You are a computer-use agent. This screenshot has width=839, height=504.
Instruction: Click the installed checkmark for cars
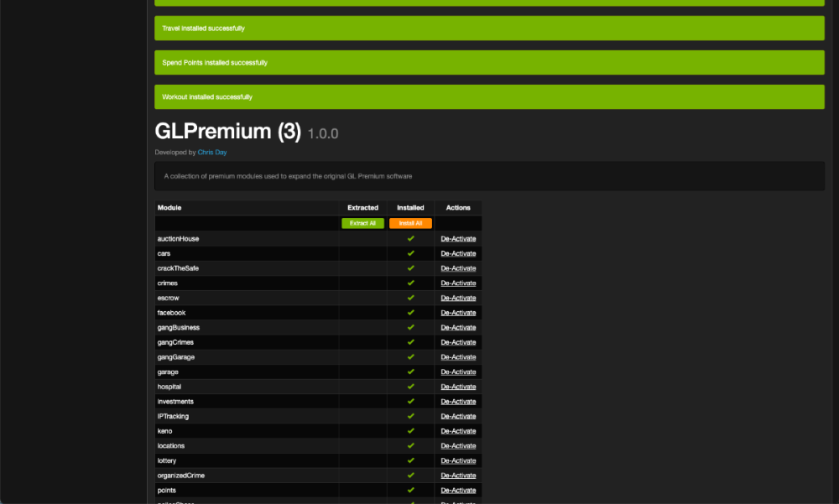pyautogui.click(x=411, y=253)
